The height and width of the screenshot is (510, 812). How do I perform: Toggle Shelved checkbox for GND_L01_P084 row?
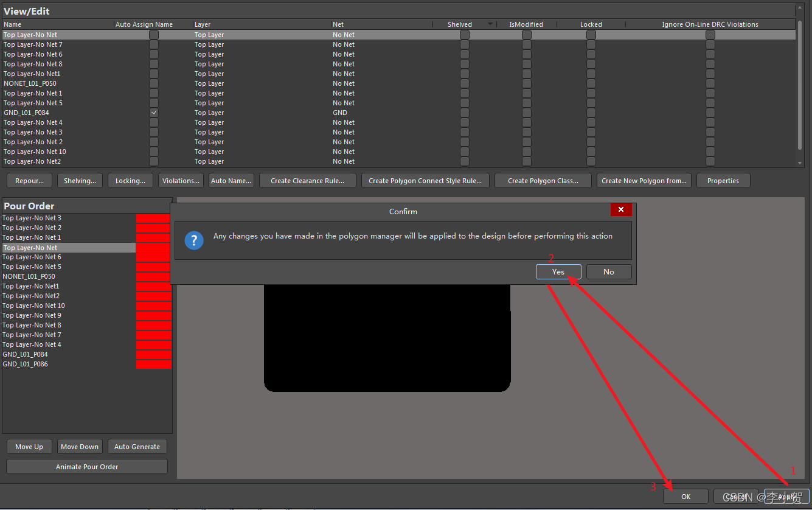coord(465,113)
